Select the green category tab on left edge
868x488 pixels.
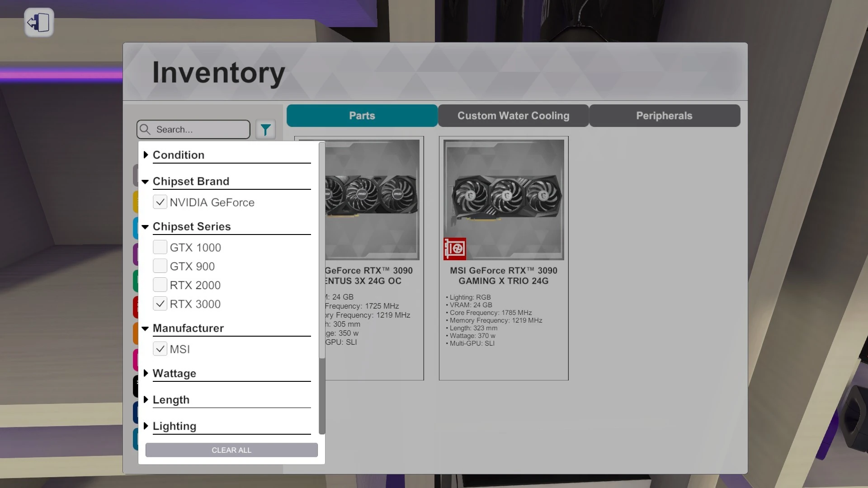[x=135, y=281]
